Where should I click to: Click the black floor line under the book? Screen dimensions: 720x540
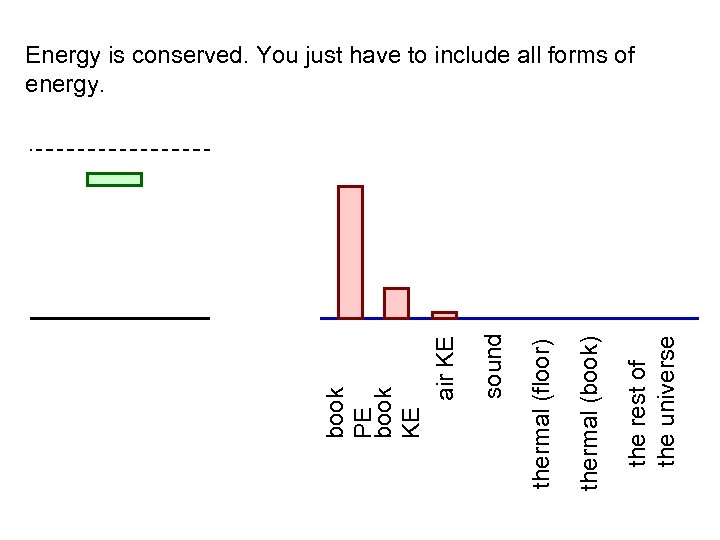[x=120, y=318]
